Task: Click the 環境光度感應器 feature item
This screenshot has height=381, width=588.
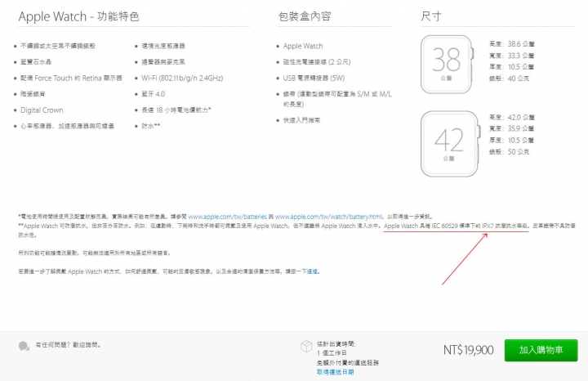Action: 163,46
